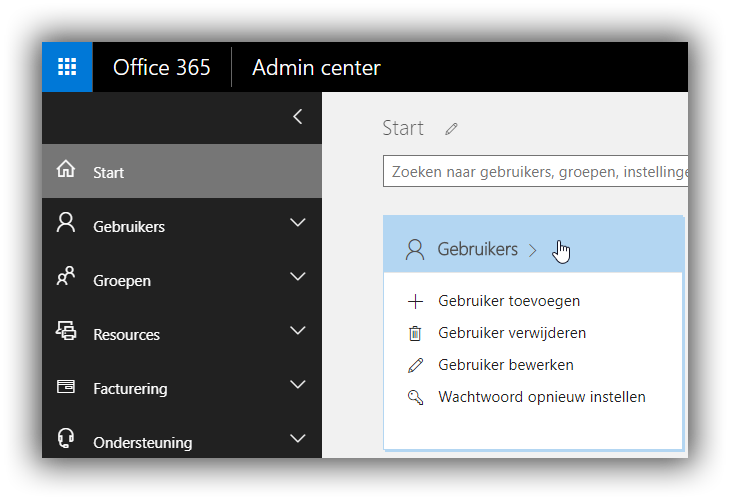Click the key icon for password reset

click(415, 398)
